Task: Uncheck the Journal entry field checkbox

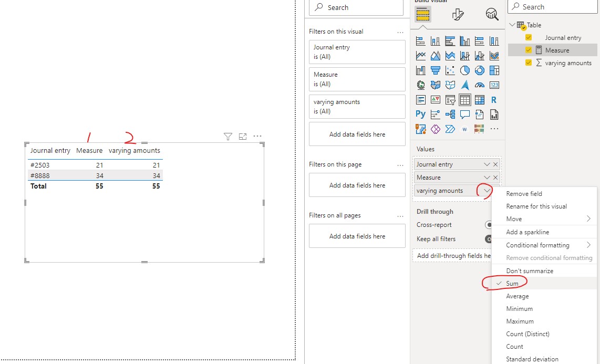Action: pyautogui.click(x=529, y=37)
